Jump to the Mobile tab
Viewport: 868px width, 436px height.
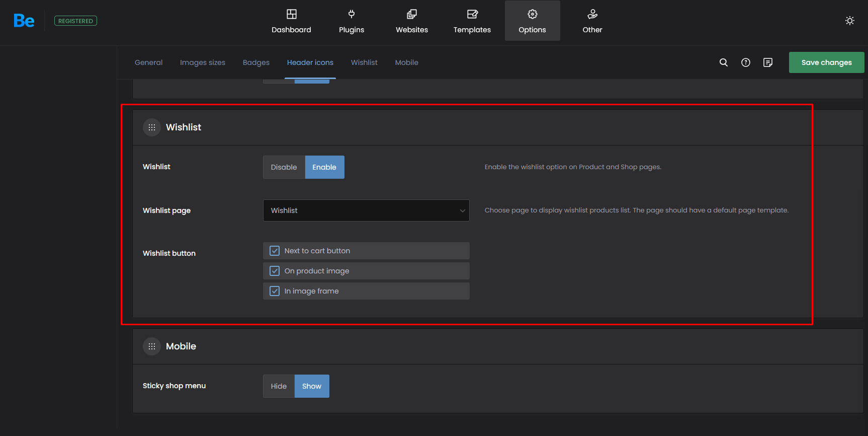406,62
